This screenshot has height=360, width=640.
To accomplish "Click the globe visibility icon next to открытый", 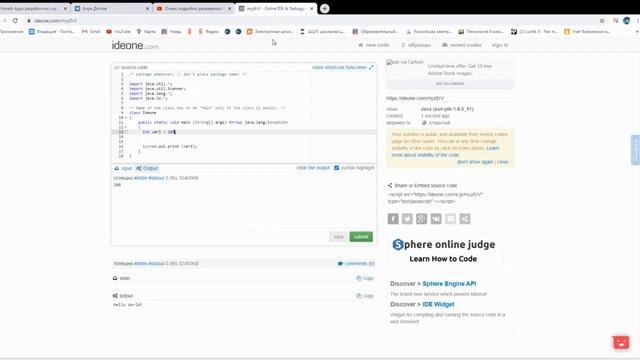I will [x=424, y=122].
